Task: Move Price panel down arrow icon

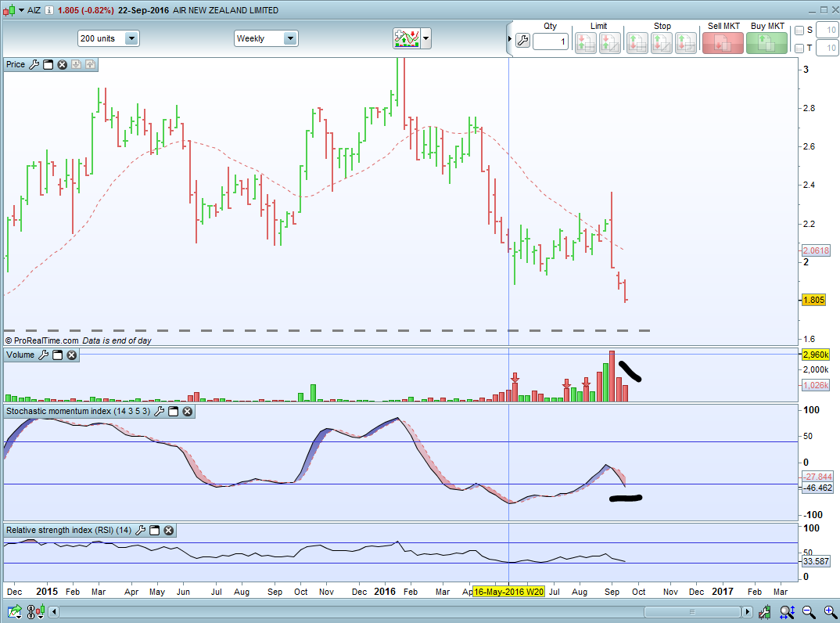Action: coord(76,64)
